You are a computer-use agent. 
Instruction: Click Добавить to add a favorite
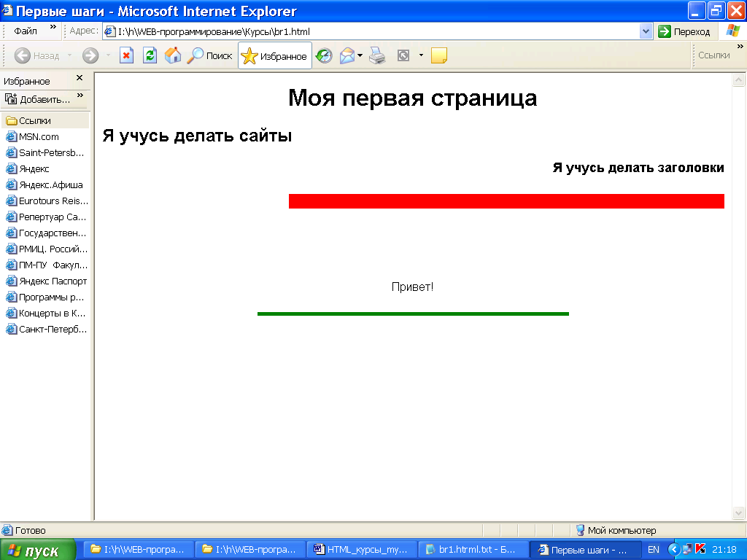tap(38, 99)
